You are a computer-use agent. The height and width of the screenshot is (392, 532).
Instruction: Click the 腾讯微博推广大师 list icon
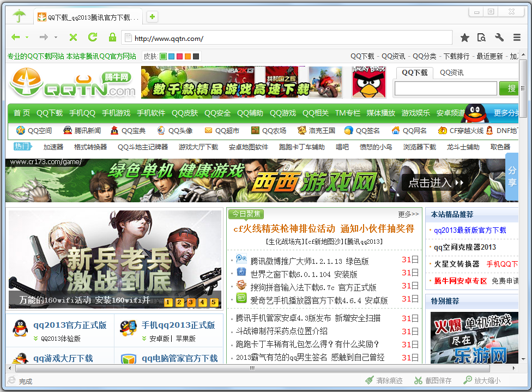click(241, 258)
